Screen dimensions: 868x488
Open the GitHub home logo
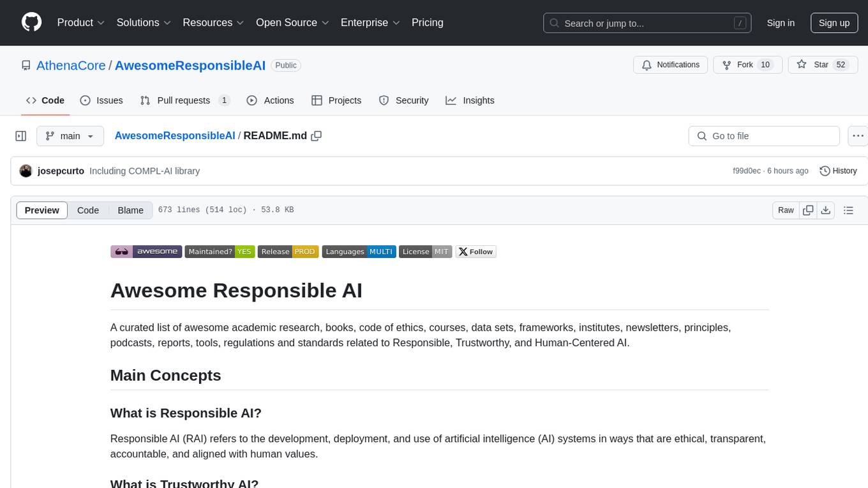click(31, 22)
